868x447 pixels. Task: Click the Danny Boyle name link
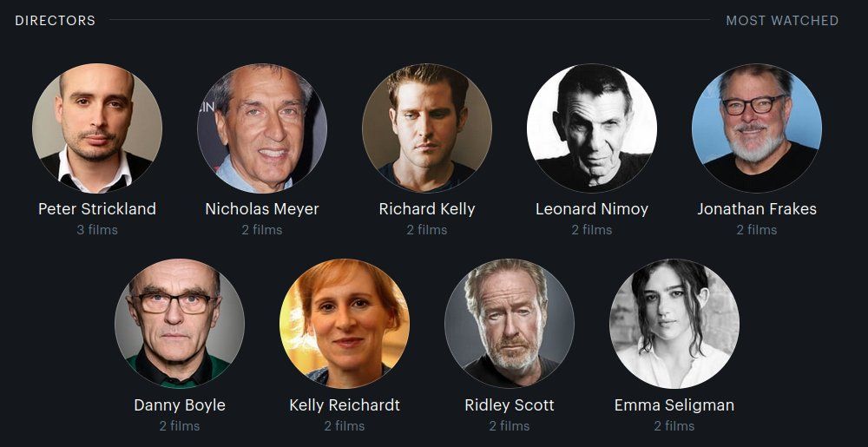[x=180, y=405]
